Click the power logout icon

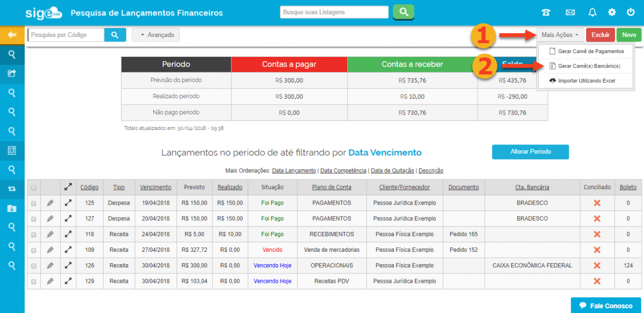click(631, 12)
